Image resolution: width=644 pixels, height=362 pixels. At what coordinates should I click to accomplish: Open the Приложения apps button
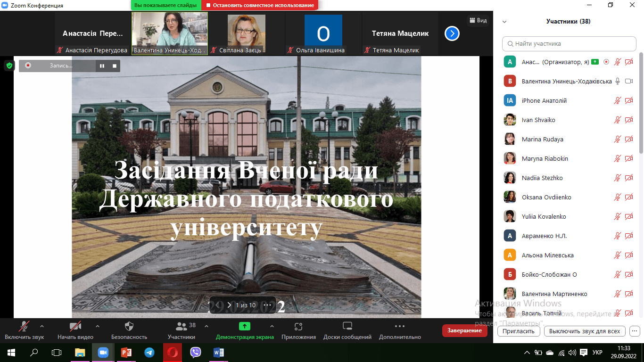[x=298, y=330]
